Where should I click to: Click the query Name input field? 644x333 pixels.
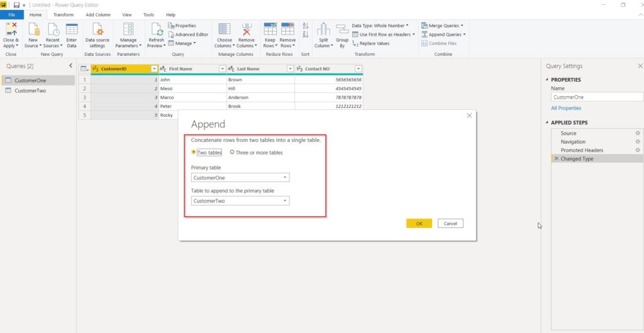pyautogui.click(x=597, y=97)
